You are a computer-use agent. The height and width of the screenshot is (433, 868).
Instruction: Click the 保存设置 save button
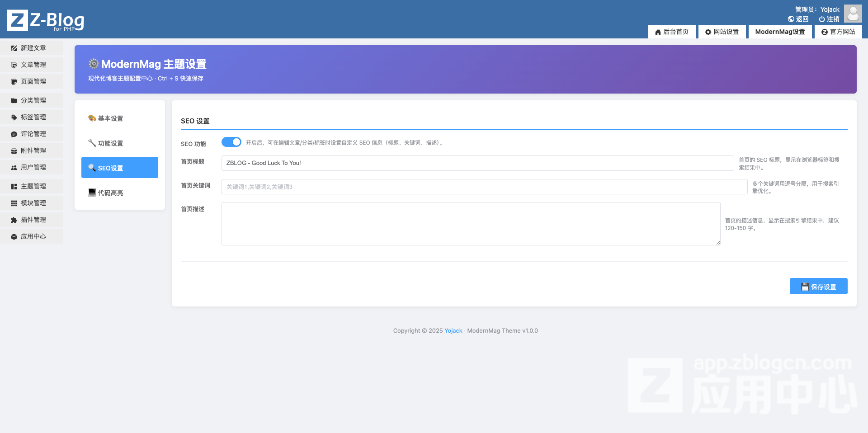click(818, 287)
